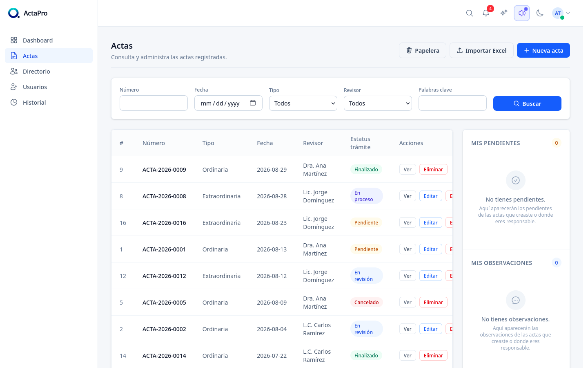
Task: Expand the Tipo dropdown
Action: click(303, 103)
